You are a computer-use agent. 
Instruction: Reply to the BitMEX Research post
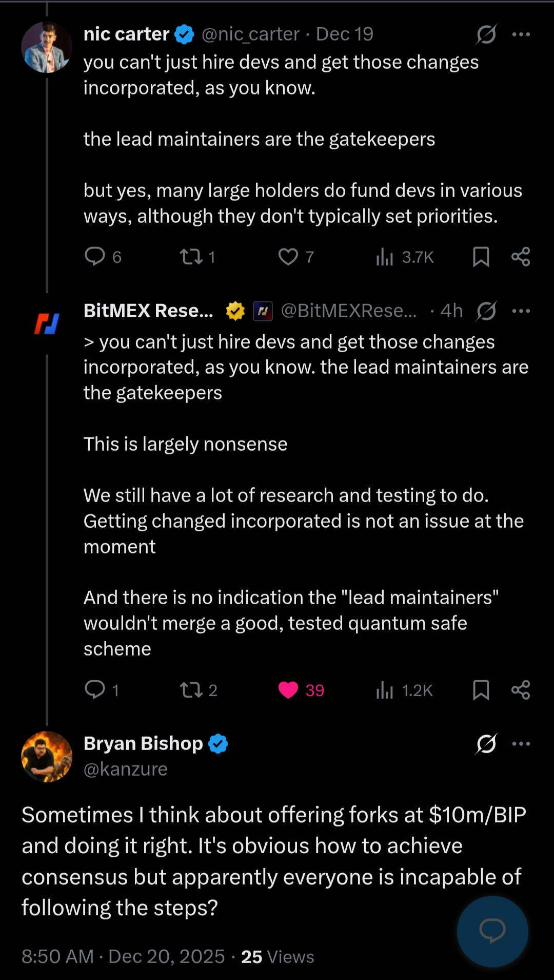point(95,689)
